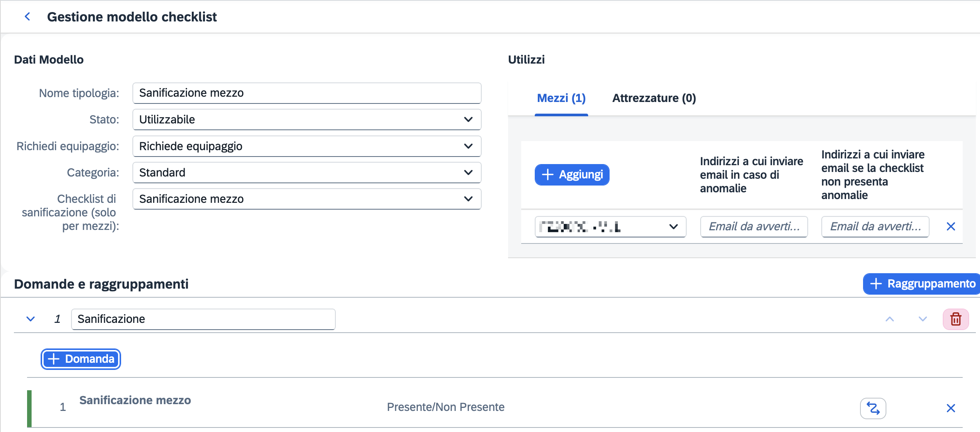
Task: Click the Presente/Non Presente answer type text
Action: [446, 407]
